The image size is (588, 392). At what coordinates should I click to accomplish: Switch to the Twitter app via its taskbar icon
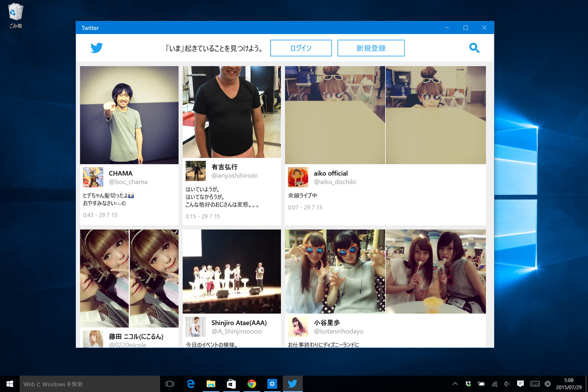(293, 383)
